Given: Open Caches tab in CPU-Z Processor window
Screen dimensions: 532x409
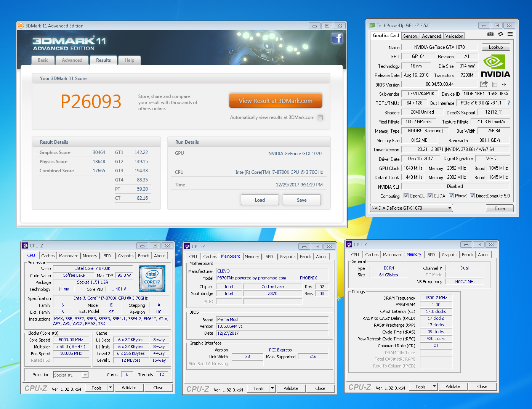Looking at the screenshot, I should tap(48, 256).
